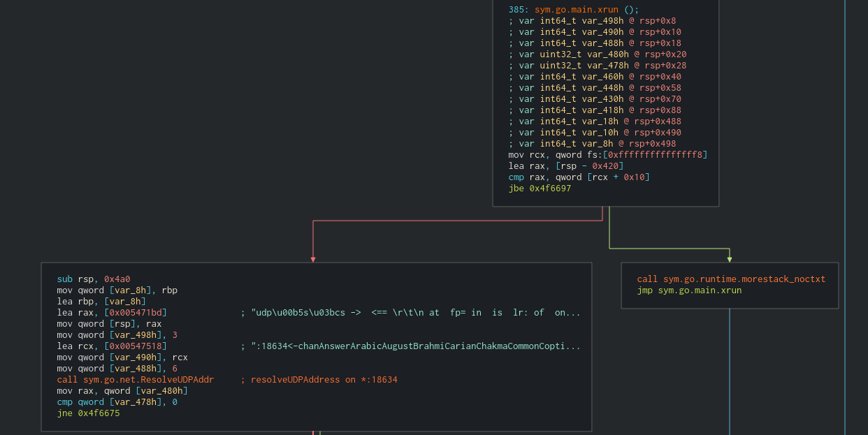Click the green arrowhead entering morestack block
The width and height of the screenshot is (868, 435).
click(730, 259)
